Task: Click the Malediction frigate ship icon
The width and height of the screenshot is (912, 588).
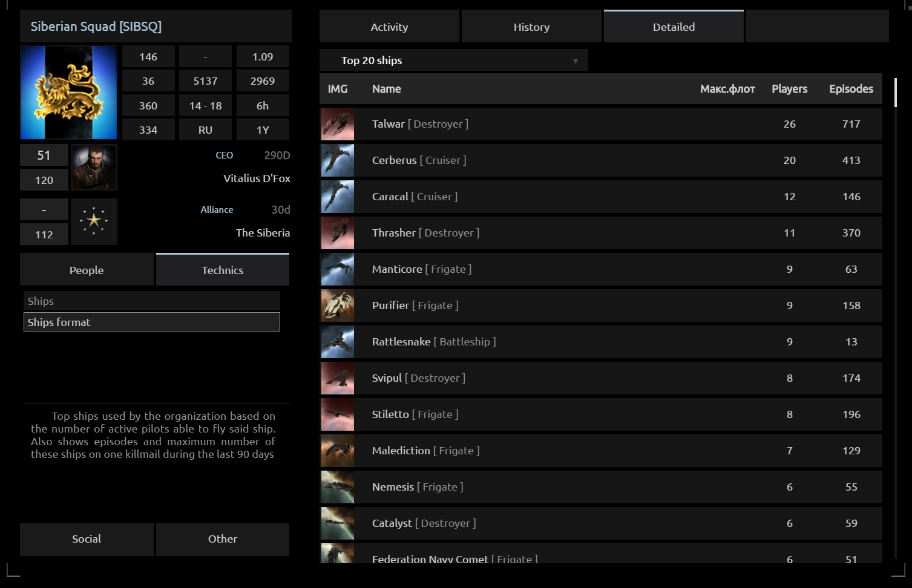Action: (x=338, y=451)
